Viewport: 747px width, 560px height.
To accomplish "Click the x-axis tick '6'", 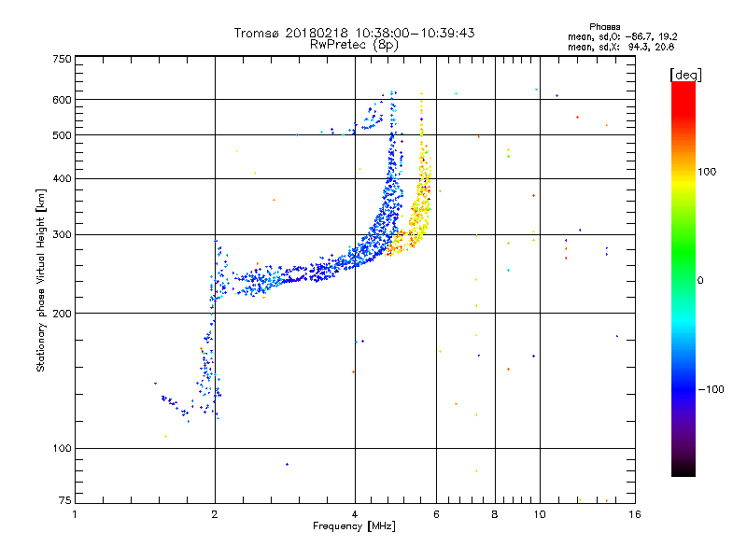I will pyautogui.click(x=436, y=514).
